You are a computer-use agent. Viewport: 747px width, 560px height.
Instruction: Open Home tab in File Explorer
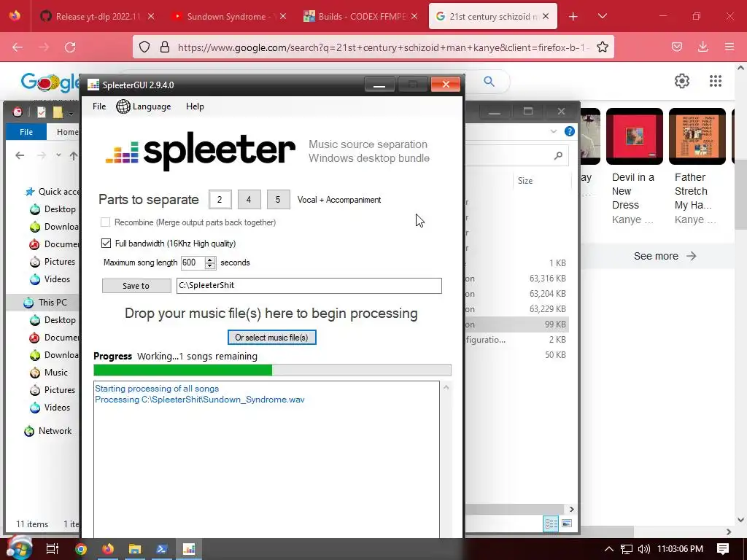coord(67,132)
